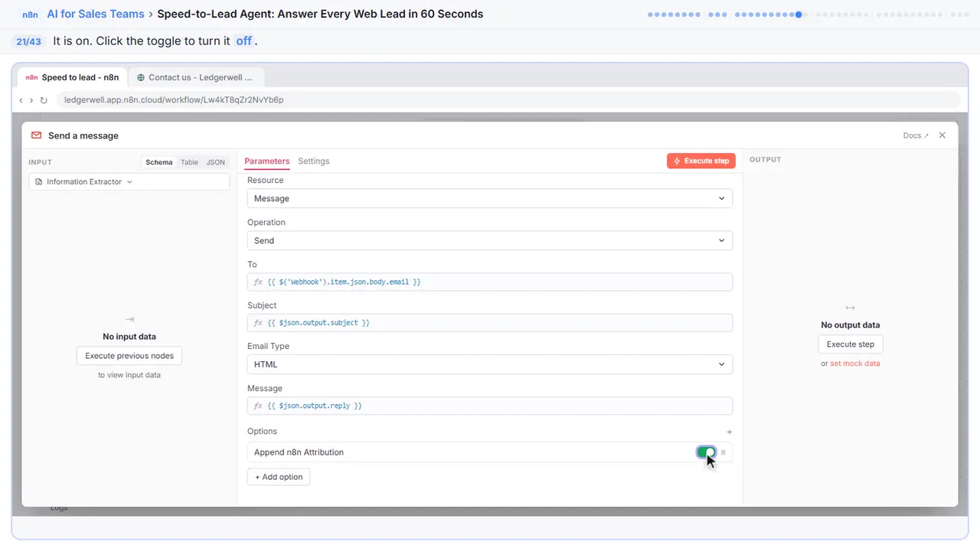The width and height of the screenshot is (980, 551).
Task: Open the Resource dropdown showing Message
Action: (489, 198)
